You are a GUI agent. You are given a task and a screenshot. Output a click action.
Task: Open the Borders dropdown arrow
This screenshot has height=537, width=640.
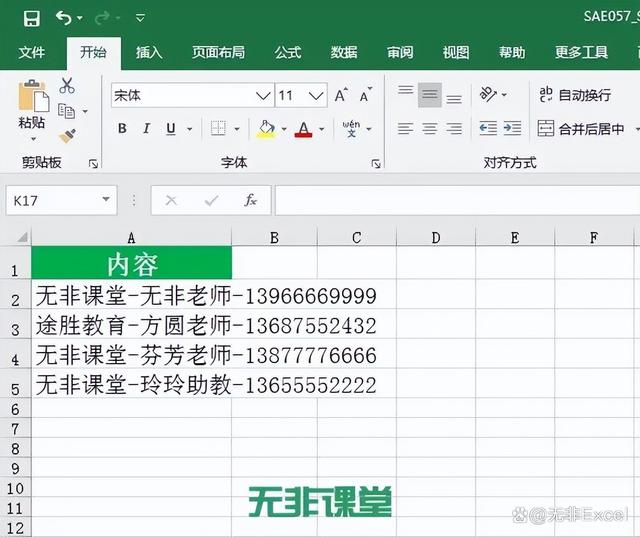pyautogui.click(x=237, y=129)
